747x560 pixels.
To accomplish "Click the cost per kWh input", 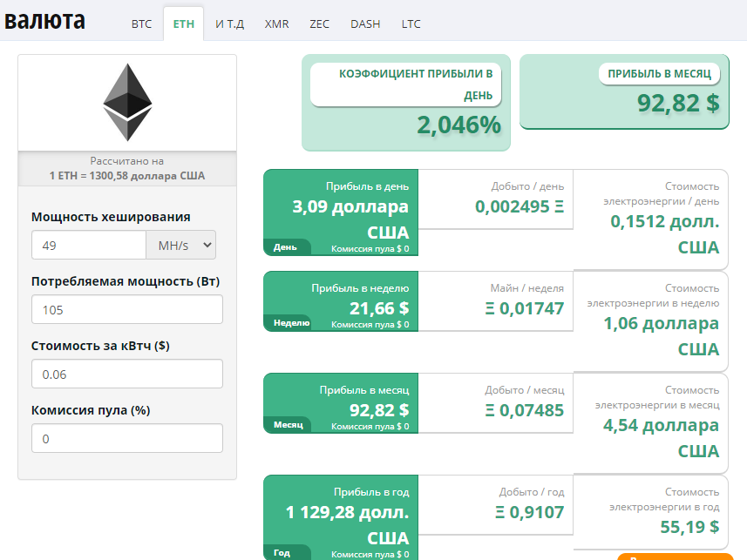I will (x=126, y=374).
